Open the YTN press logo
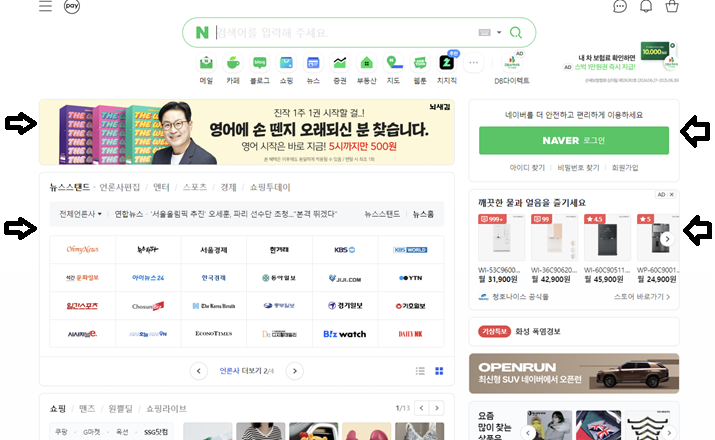 tap(410, 278)
